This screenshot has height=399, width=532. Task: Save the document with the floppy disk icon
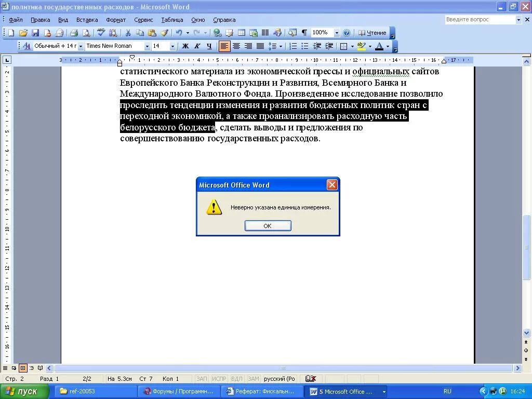pyautogui.click(x=35, y=33)
